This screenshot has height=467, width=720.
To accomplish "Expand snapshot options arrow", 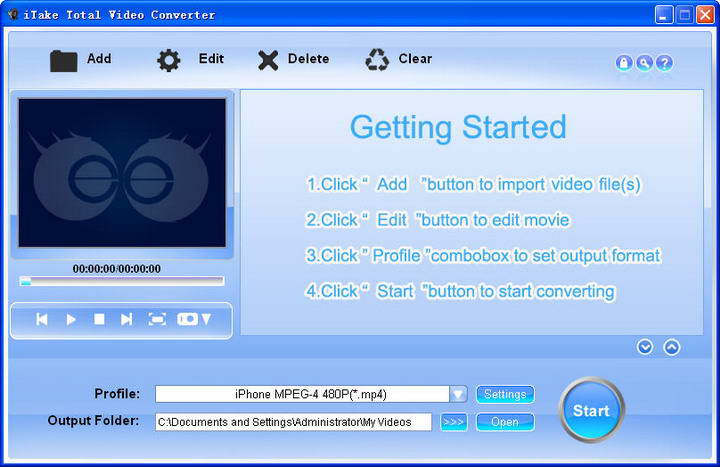I will click(206, 319).
